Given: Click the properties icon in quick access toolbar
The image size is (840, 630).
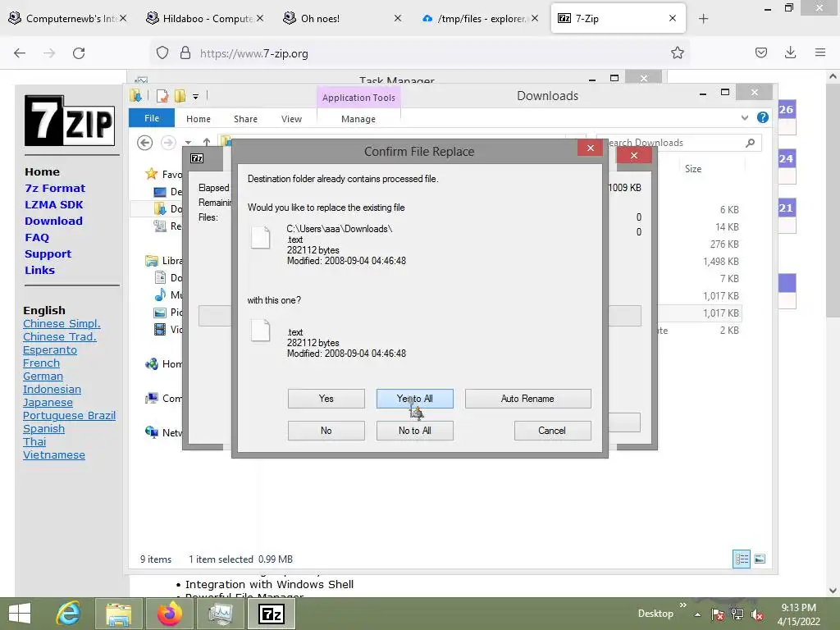Looking at the screenshot, I should (162, 97).
